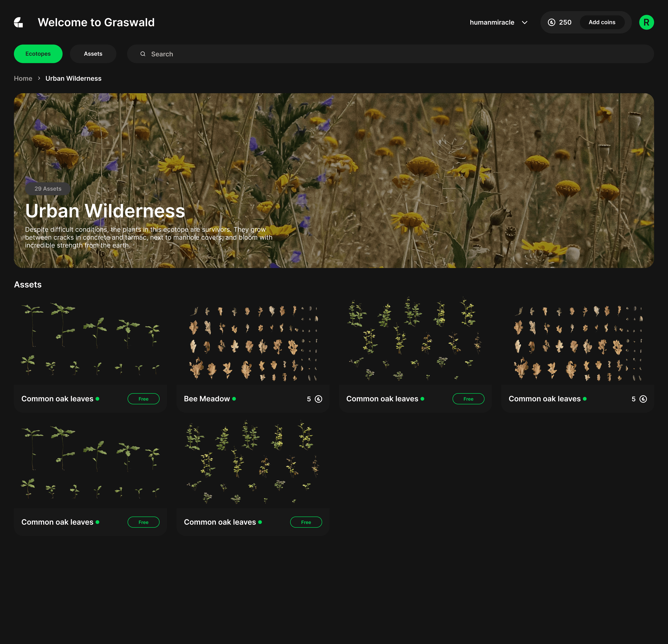Click breadcrumb chevron after Home
The height and width of the screenshot is (644, 668).
coord(39,78)
